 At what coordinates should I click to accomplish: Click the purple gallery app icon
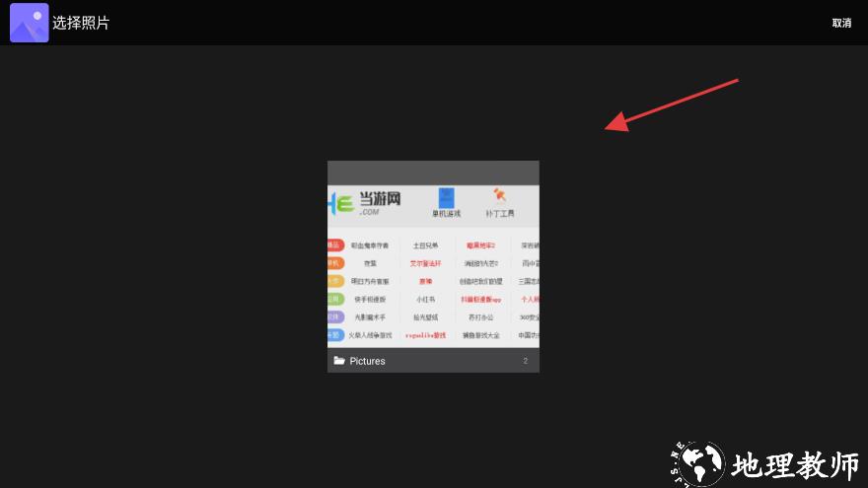coord(29,23)
